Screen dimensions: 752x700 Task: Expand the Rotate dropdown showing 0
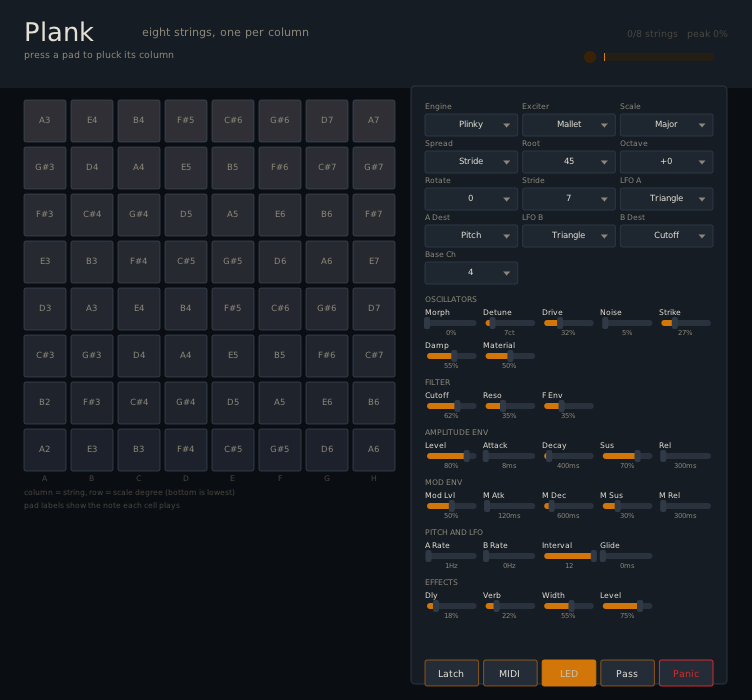tap(471, 198)
